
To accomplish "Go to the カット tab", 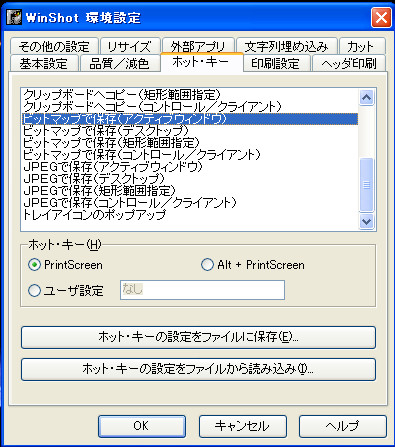I will point(362,46).
